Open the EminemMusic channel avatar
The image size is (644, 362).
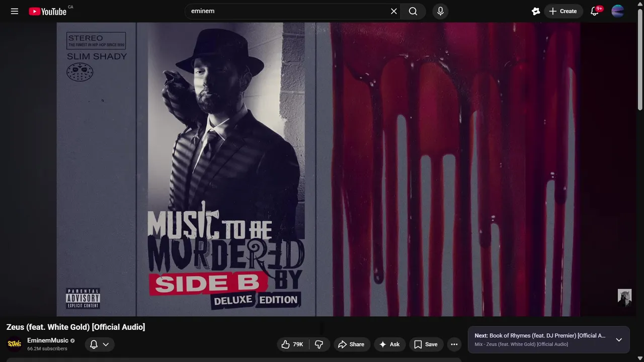click(x=15, y=344)
